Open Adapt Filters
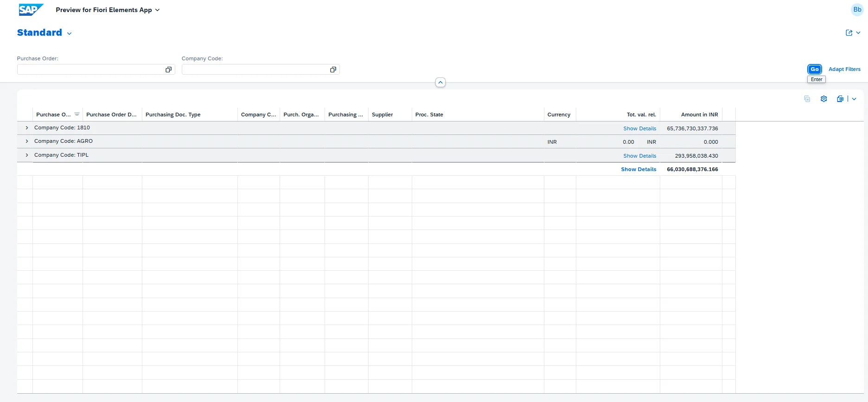The width and height of the screenshot is (868, 402). click(x=844, y=69)
